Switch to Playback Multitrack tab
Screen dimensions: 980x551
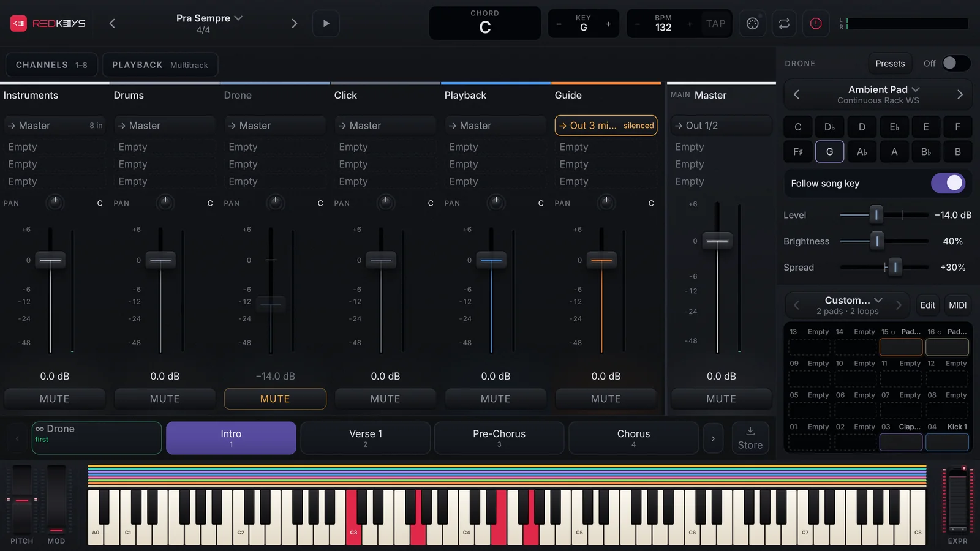tap(160, 65)
